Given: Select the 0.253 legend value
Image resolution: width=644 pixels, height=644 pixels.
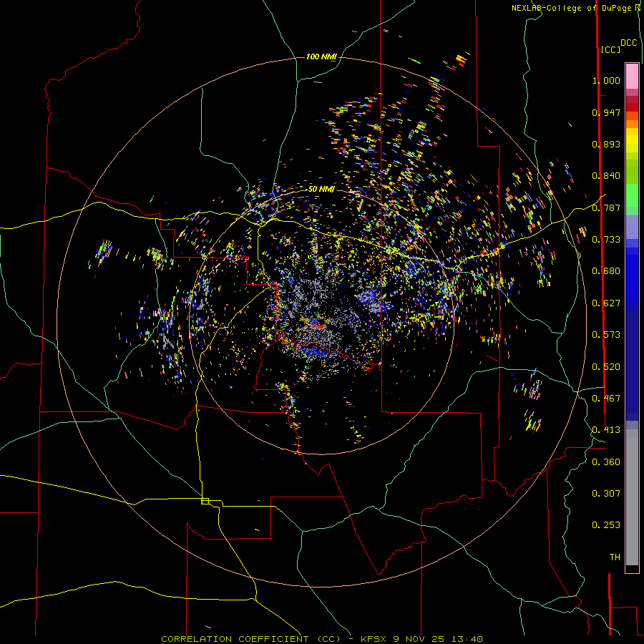Looking at the screenshot, I should coord(606,525).
